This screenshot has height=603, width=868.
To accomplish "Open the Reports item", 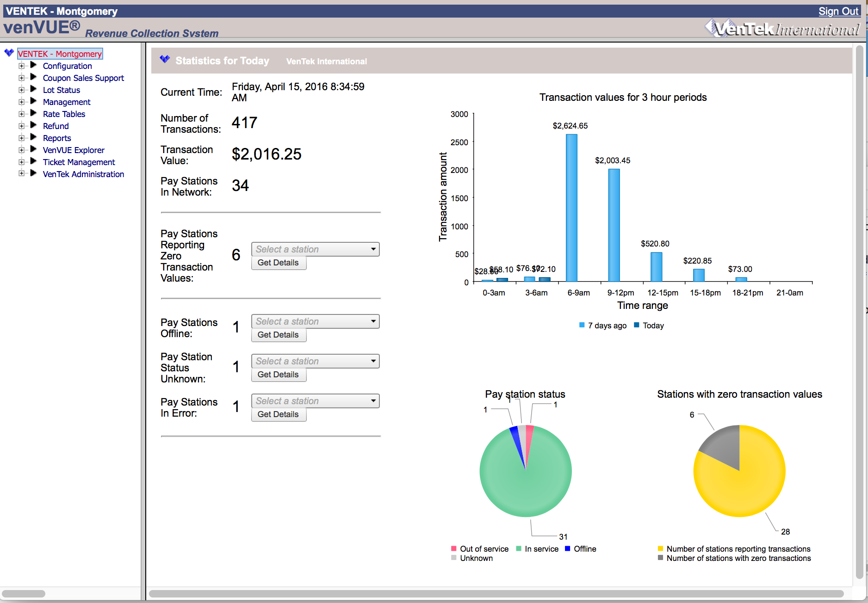I will [57, 138].
